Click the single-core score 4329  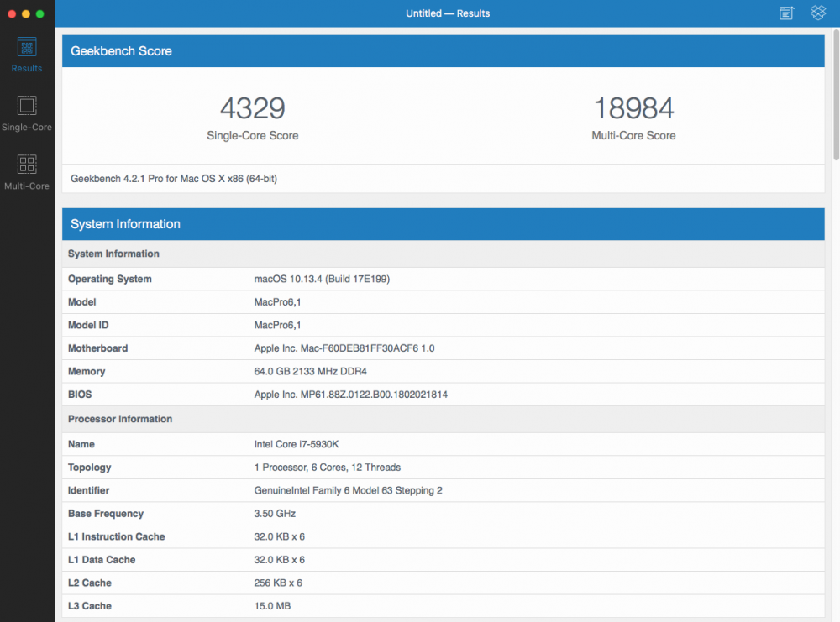253,108
